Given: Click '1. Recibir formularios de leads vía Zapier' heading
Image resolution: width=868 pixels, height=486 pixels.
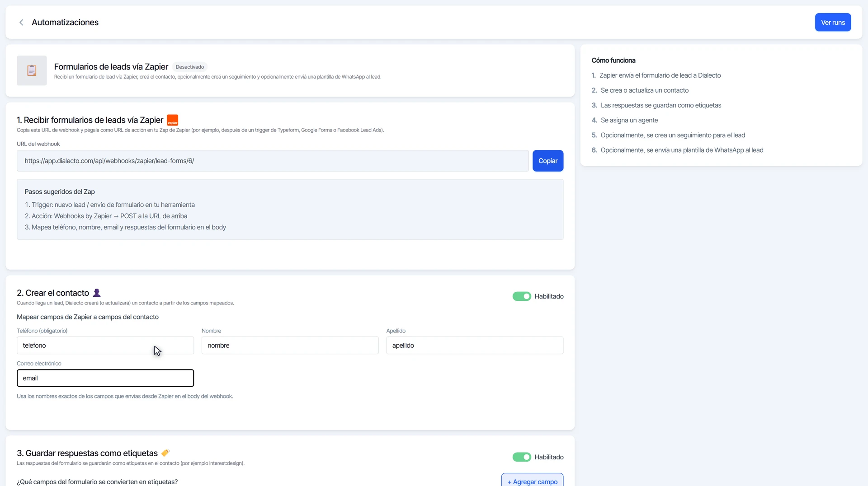Looking at the screenshot, I should [x=90, y=120].
